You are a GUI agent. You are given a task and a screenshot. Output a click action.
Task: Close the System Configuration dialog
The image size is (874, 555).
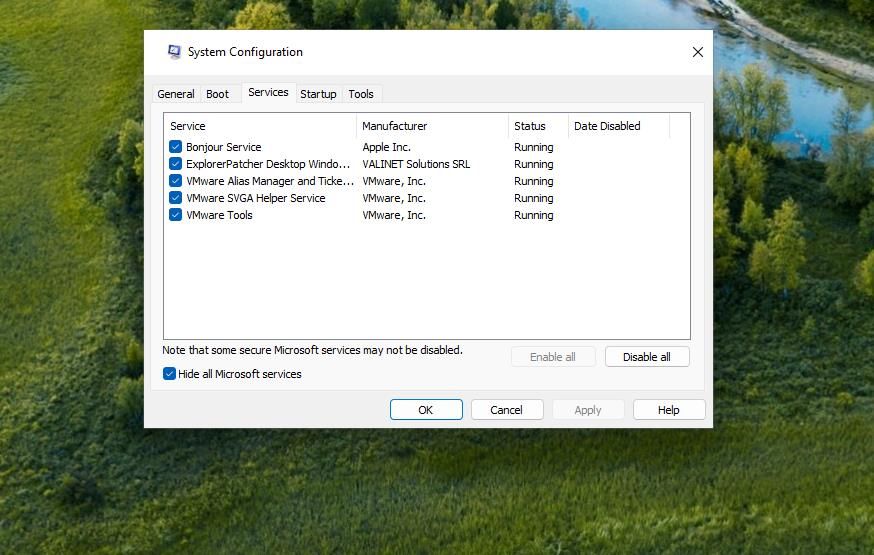697,52
